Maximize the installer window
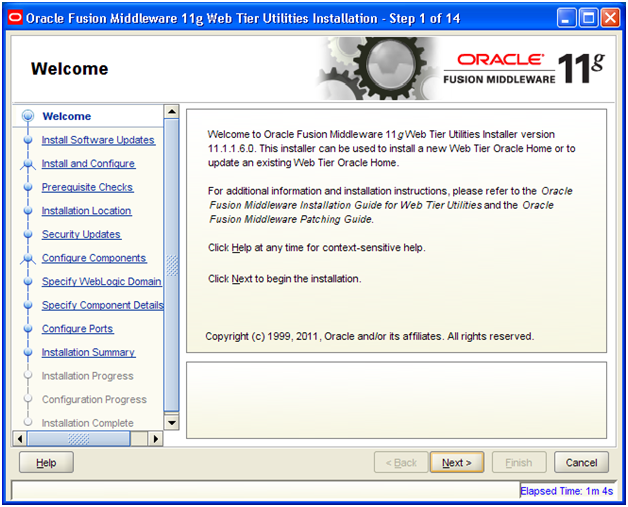 click(588, 18)
